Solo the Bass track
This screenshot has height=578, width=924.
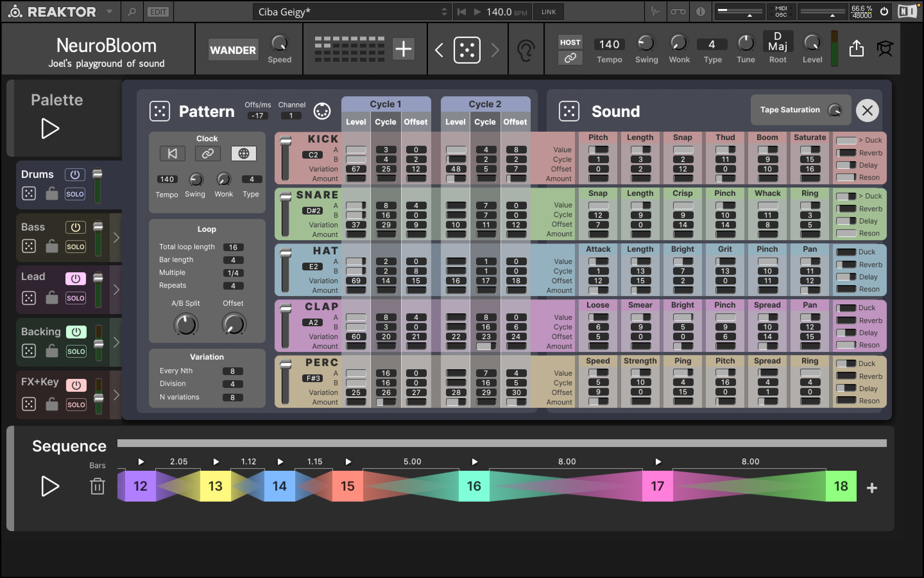pos(75,247)
